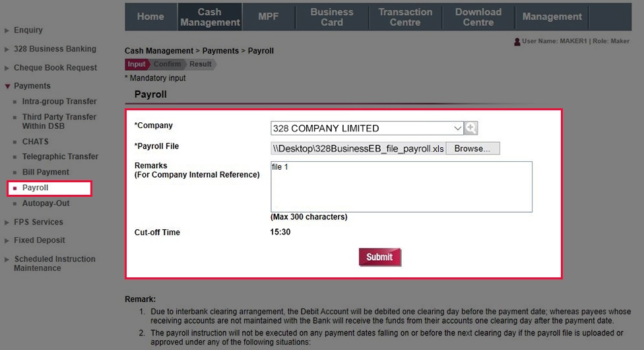Click the "* Mandatory input" note
This screenshot has height=350, width=644.
click(x=155, y=78)
